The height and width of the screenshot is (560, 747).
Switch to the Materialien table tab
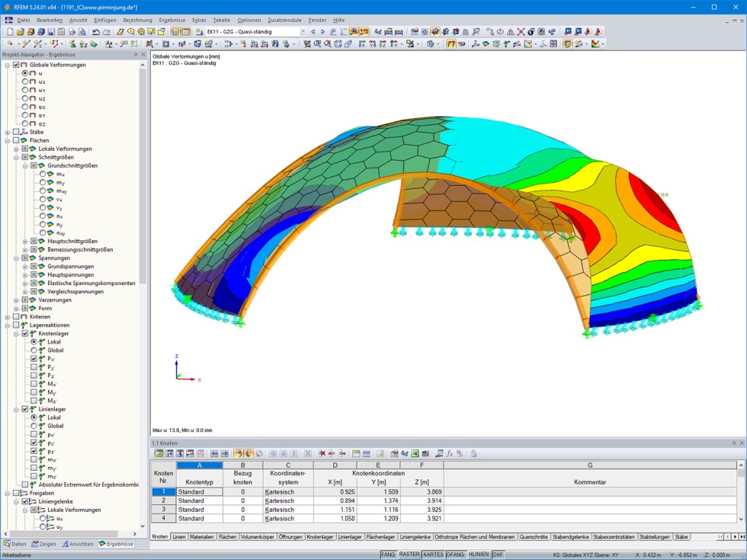tap(202, 537)
